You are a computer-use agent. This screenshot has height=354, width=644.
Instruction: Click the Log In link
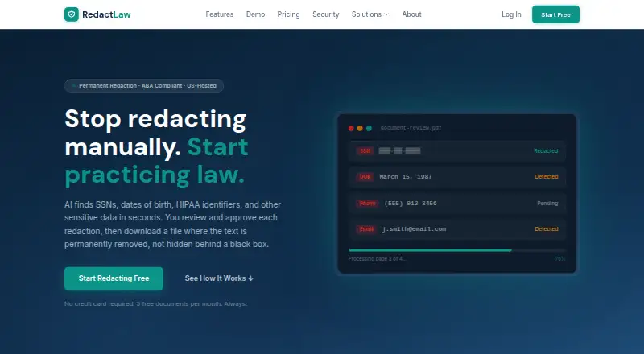point(511,14)
